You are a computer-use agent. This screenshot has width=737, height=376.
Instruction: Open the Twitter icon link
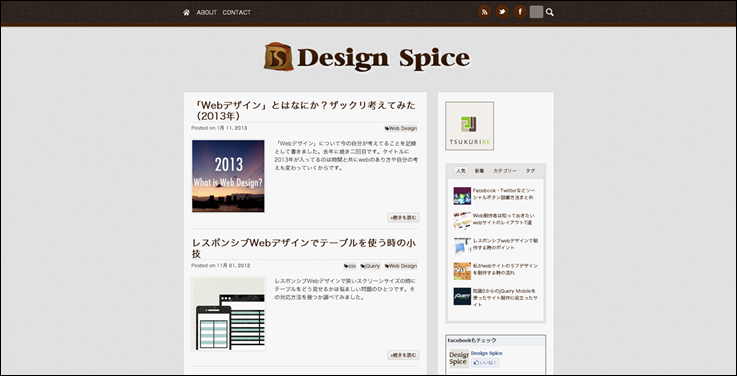[502, 12]
